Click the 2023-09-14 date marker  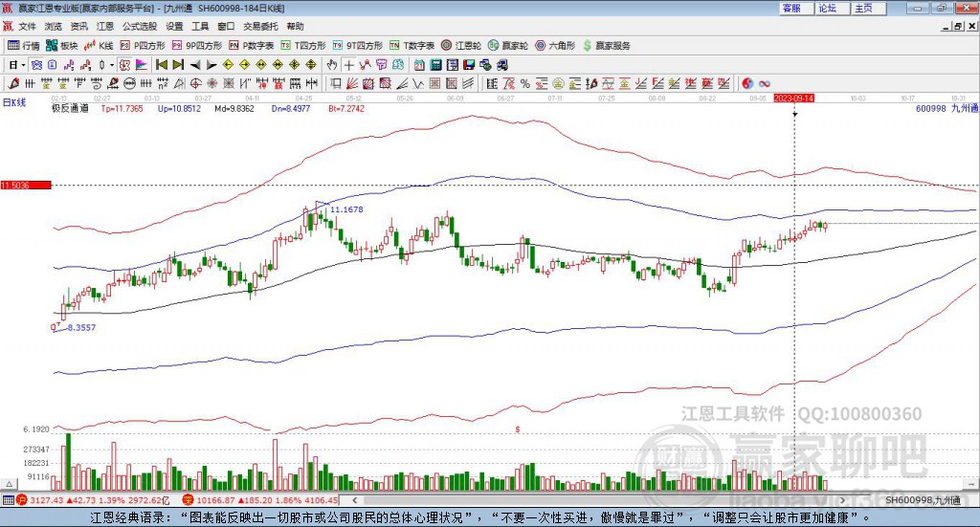click(x=793, y=99)
